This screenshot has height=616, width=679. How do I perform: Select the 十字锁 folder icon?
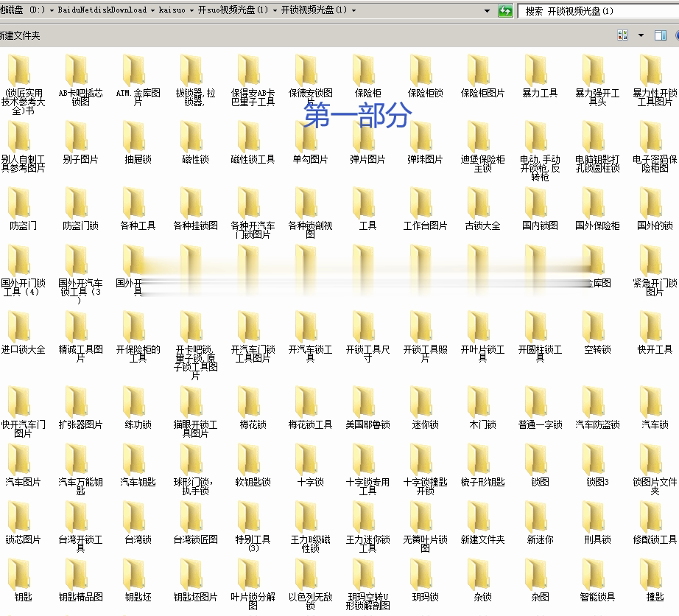click(306, 460)
